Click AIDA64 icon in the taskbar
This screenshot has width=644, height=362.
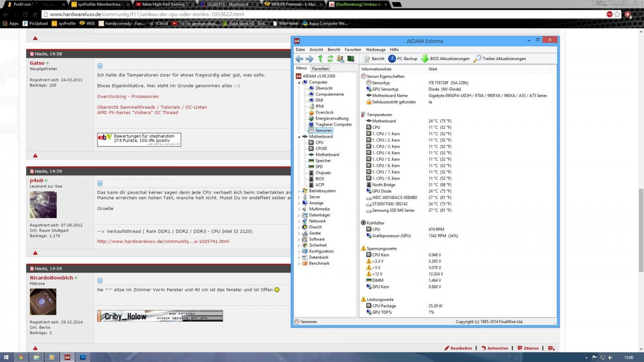point(67,357)
